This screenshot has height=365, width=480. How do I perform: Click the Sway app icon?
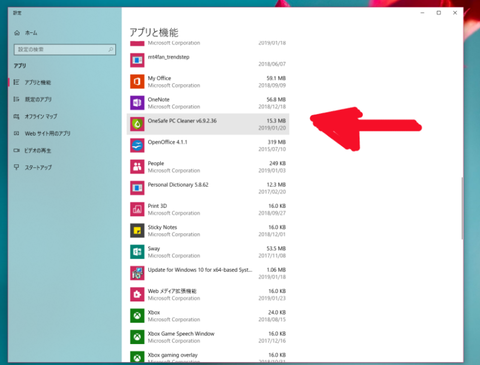click(x=137, y=252)
